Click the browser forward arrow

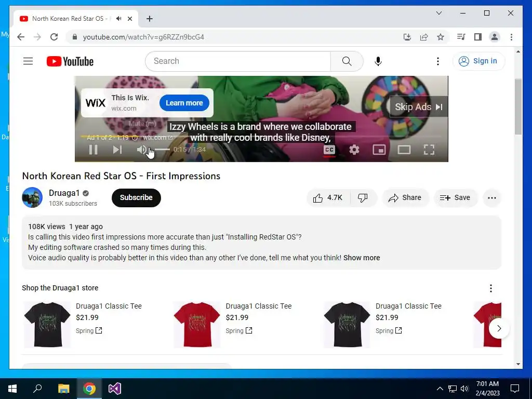[37, 37]
